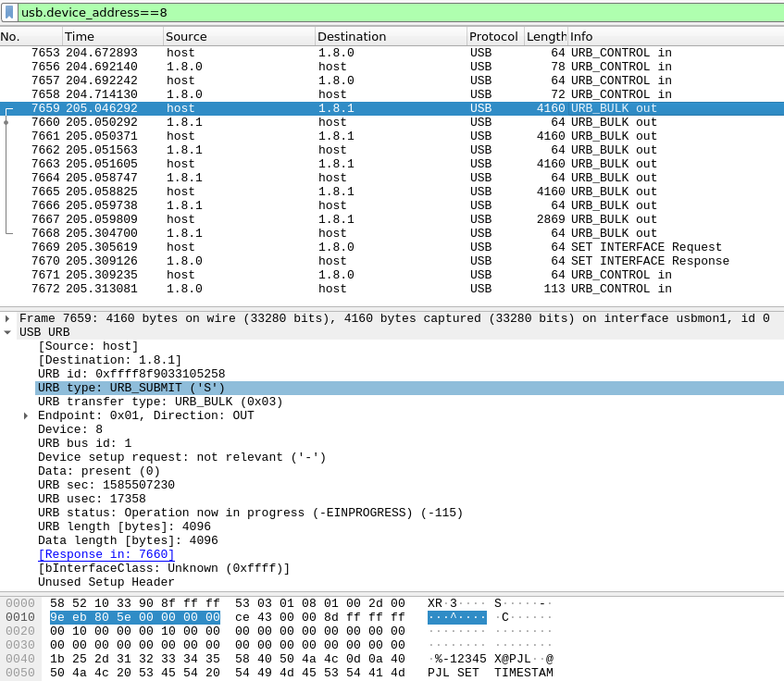Select the [Source: host] detail line

88,346
